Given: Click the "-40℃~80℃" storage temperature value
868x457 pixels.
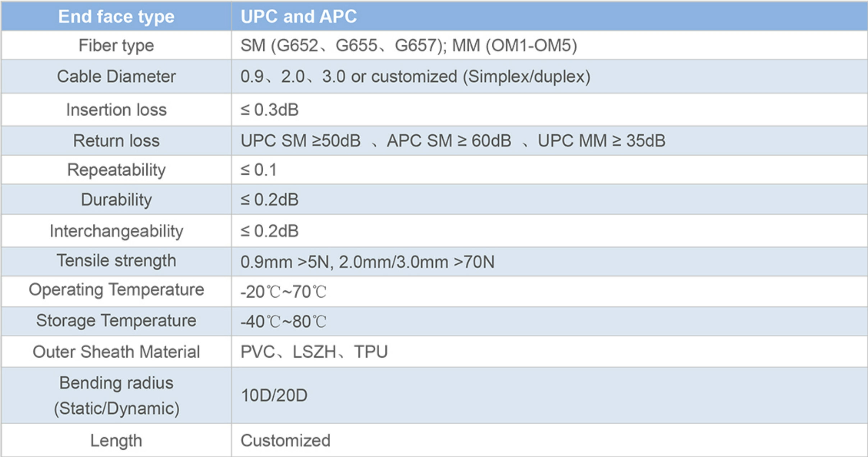Looking at the screenshot, I should (x=283, y=321).
